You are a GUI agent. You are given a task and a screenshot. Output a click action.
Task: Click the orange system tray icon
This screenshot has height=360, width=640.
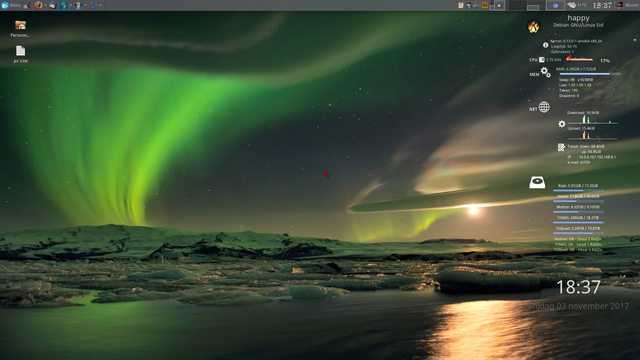[484, 5]
